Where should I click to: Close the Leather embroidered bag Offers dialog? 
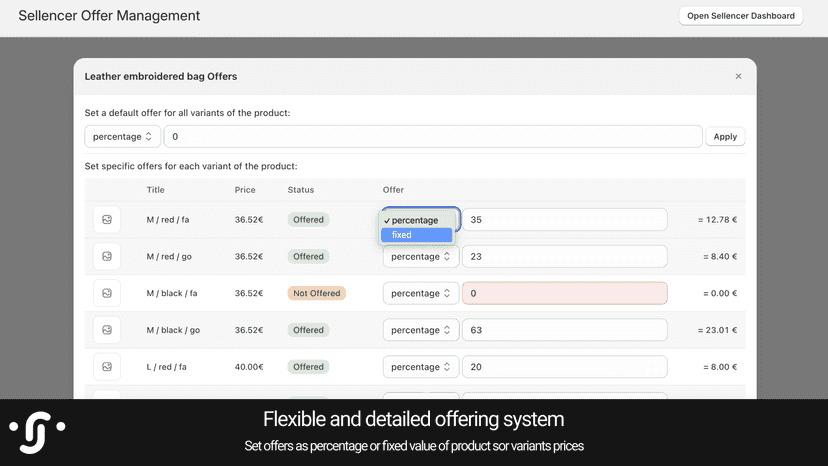tap(738, 76)
